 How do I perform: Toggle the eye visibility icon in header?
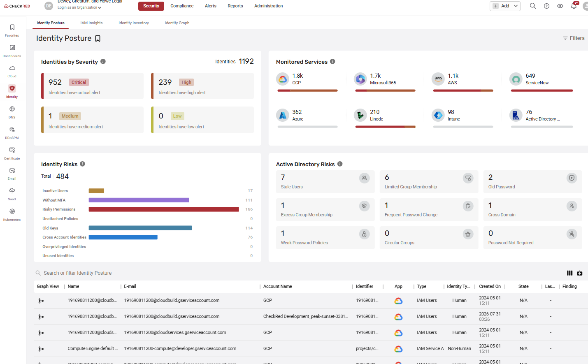[x=560, y=6]
